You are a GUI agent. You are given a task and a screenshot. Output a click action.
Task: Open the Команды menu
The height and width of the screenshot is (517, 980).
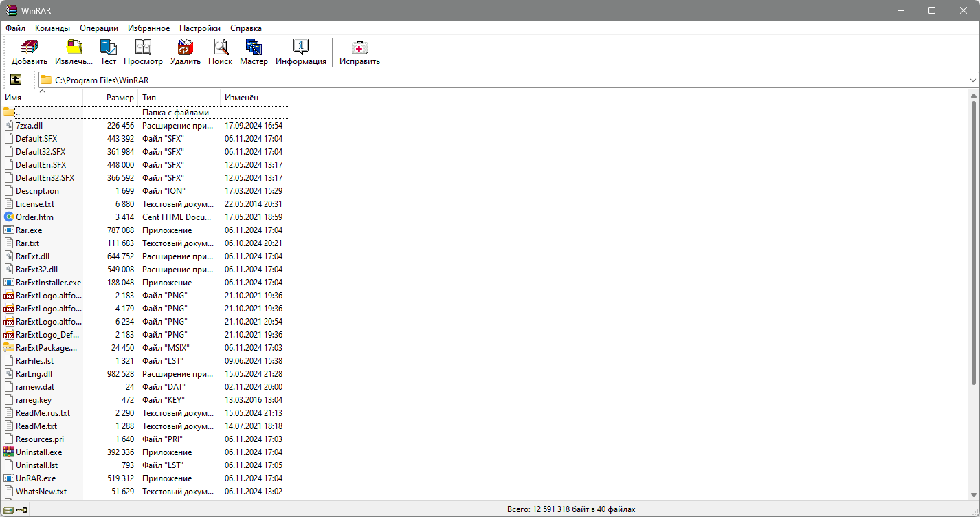click(52, 28)
